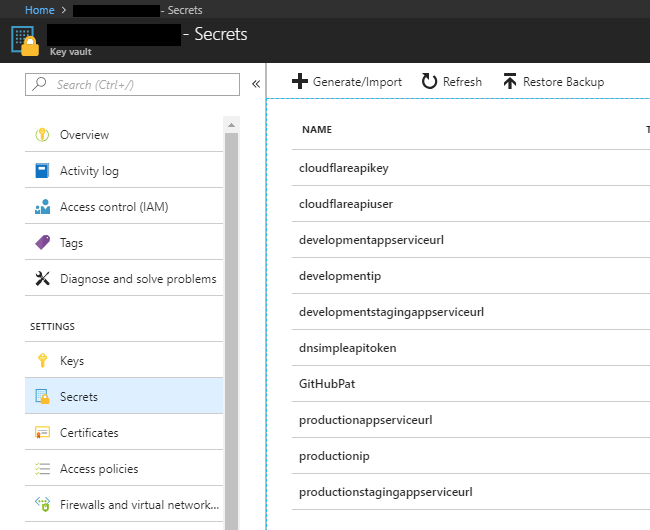Click the purple Tags icon

[42, 242]
